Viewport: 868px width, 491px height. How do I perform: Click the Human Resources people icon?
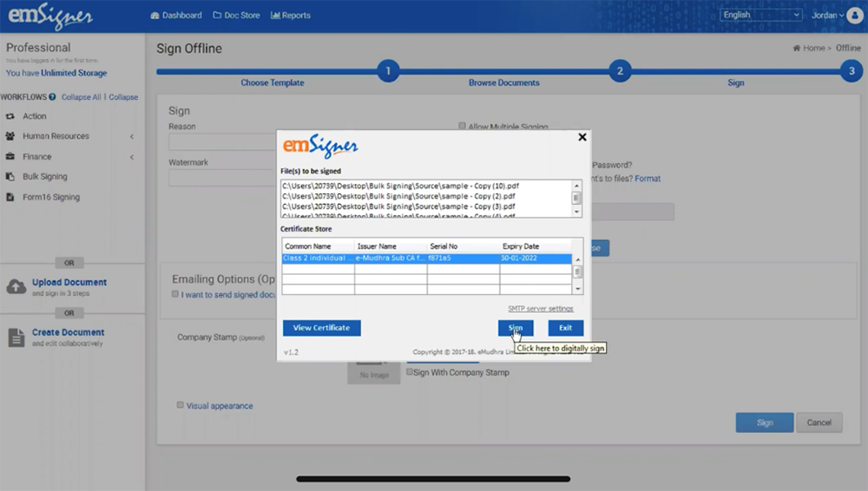(x=10, y=136)
